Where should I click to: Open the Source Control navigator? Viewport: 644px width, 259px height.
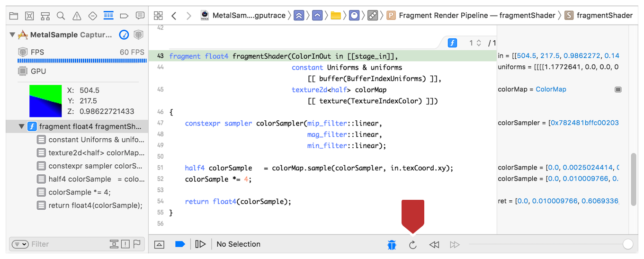tap(29, 16)
